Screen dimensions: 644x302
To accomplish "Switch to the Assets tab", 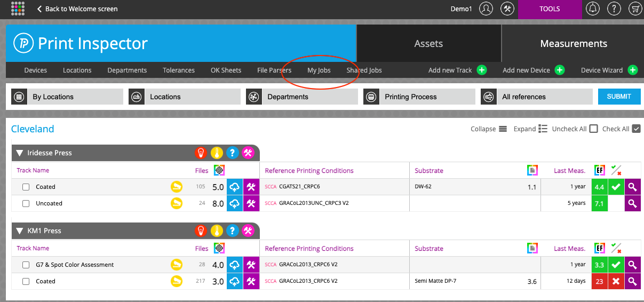I will pyautogui.click(x=428, y=44).
